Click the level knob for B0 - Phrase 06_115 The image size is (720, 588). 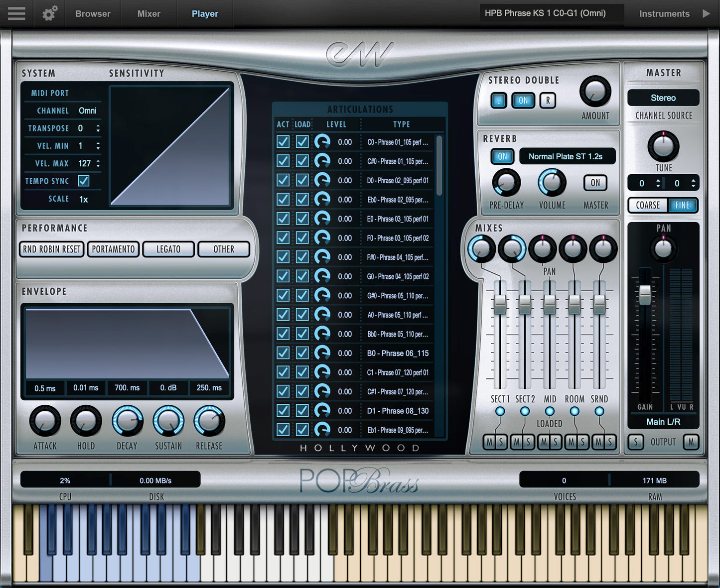[x=322, y=353]
